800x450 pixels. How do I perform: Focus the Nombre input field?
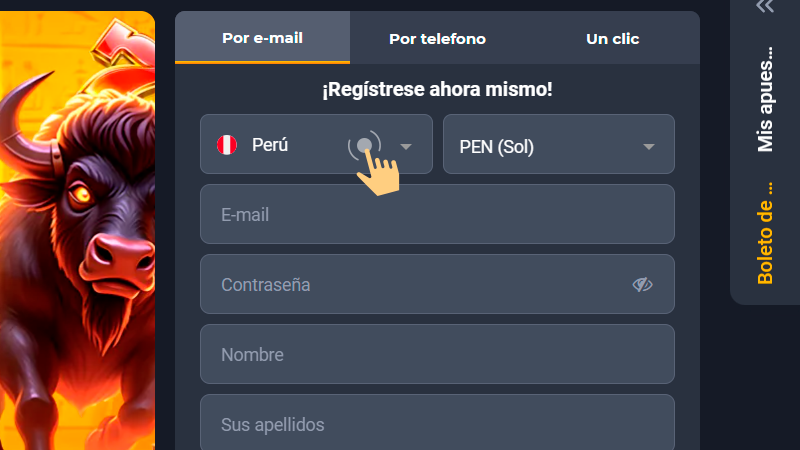[x=437, y=355]
